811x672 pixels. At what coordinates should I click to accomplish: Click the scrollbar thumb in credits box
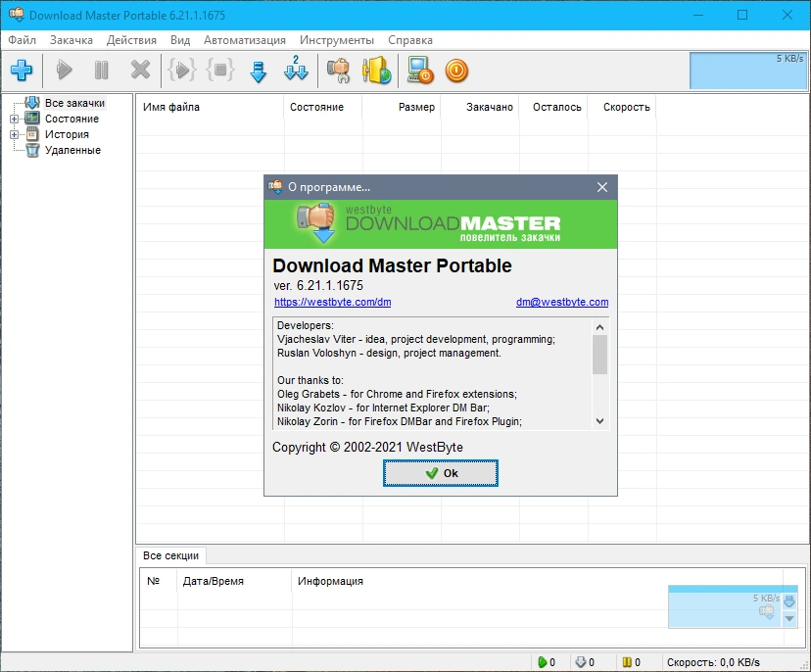pos(600,355)
